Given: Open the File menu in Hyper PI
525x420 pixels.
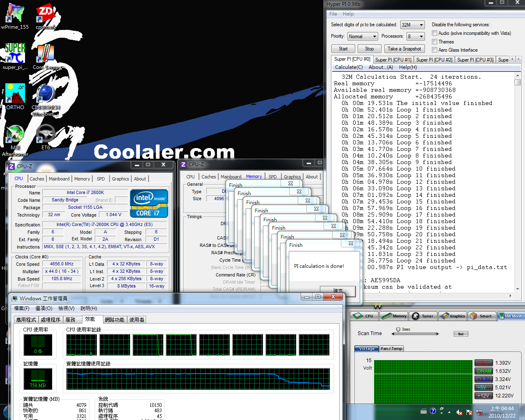Looking at the screenshot, I should click(333, 14).
